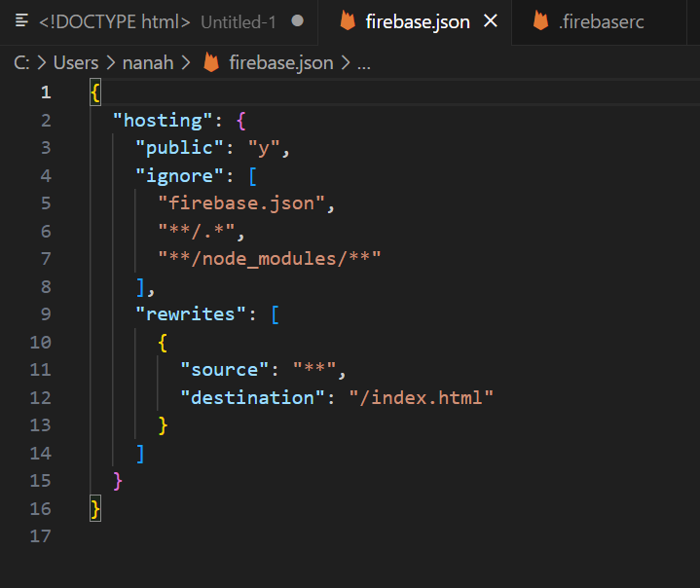This screenshot has width=700, height=588.
Task: Select the nanah breadcrumb segment
Action: pyautogui.click(x=148, y=63)
